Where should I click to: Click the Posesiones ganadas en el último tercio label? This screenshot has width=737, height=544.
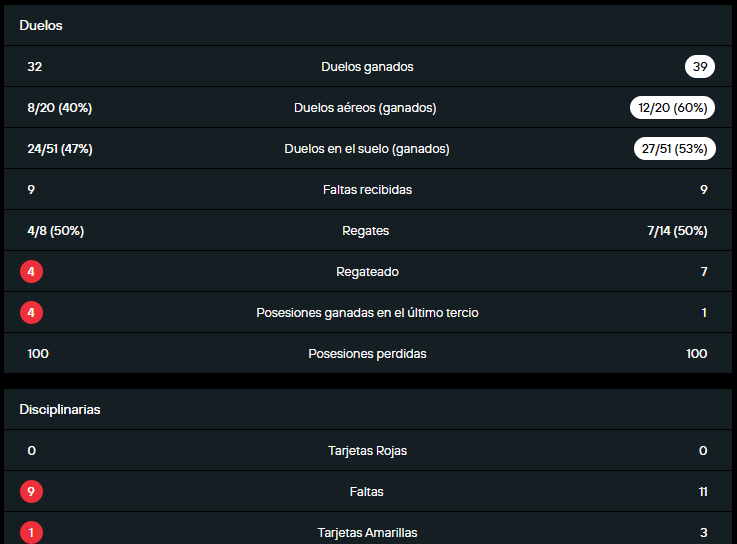[x=367, y=313]
